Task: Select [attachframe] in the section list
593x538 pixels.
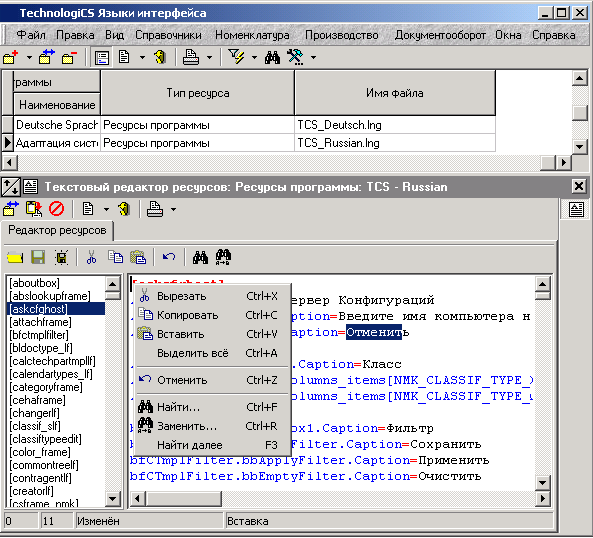Action: tap(40, 322)
